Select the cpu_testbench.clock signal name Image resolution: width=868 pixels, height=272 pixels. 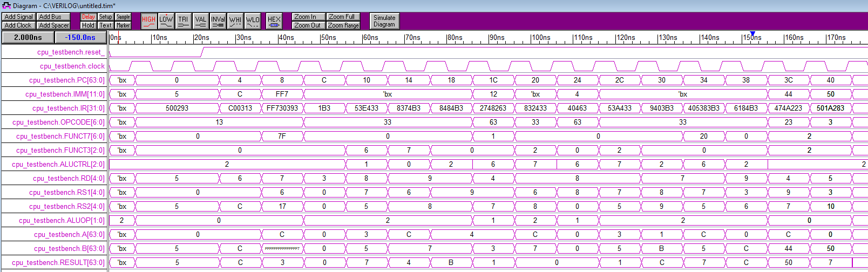click(72, 66)
